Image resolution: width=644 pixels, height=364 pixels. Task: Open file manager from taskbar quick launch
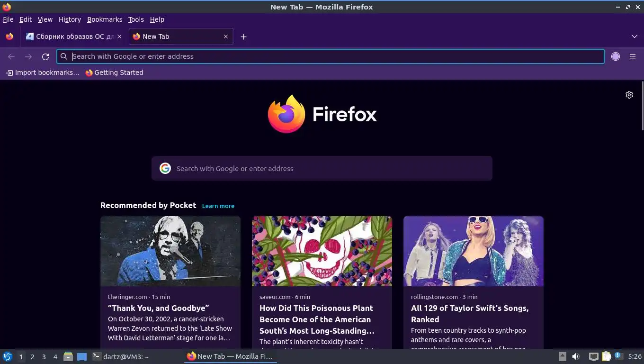68,356
